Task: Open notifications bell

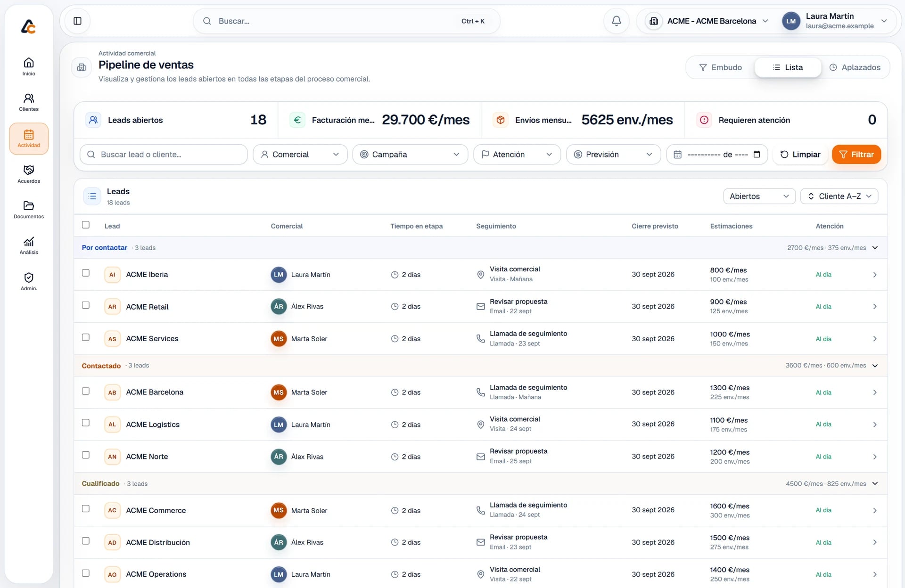Action: pyautogui.click(x=616, y=21)
